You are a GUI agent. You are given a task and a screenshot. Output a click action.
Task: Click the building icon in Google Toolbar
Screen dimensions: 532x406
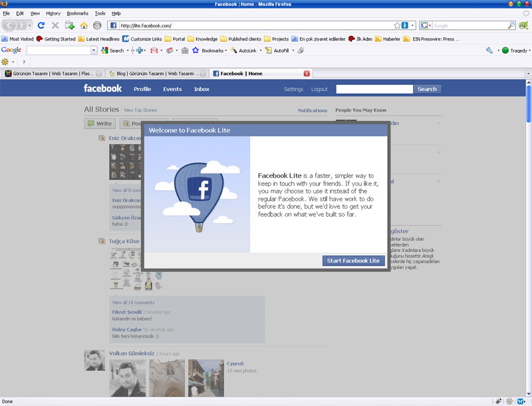click(185, 51)
